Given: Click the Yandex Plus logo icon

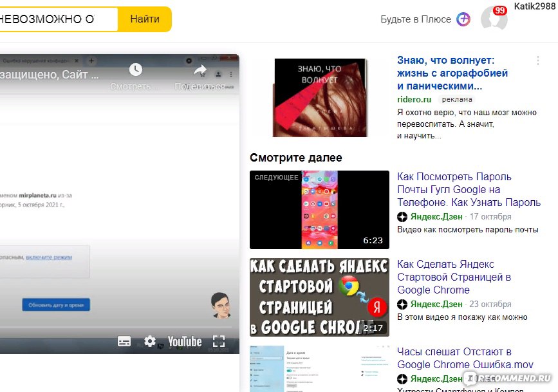Looking at the screenshot, I should pos(463,19).
